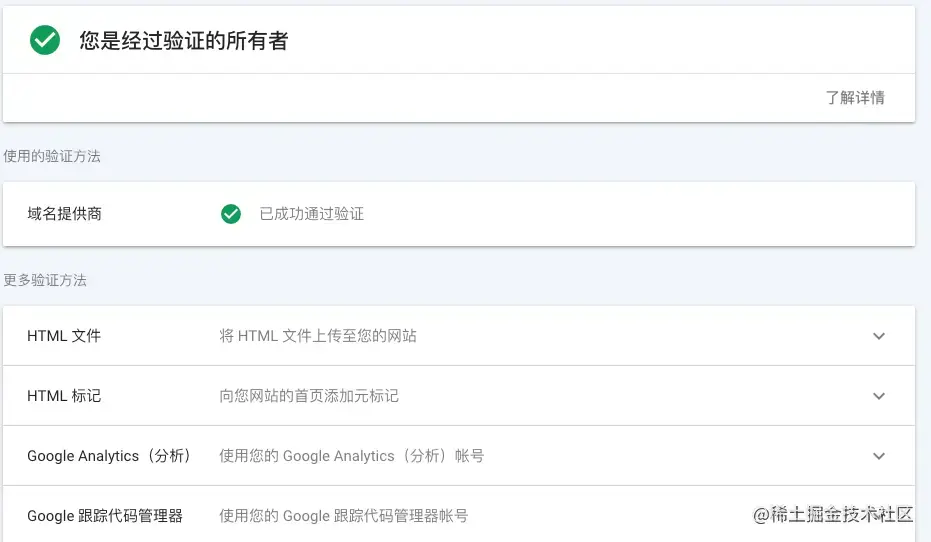Expand the Google Analytics（分析）method chevron

pyautogui.click(x=879, y=456)
